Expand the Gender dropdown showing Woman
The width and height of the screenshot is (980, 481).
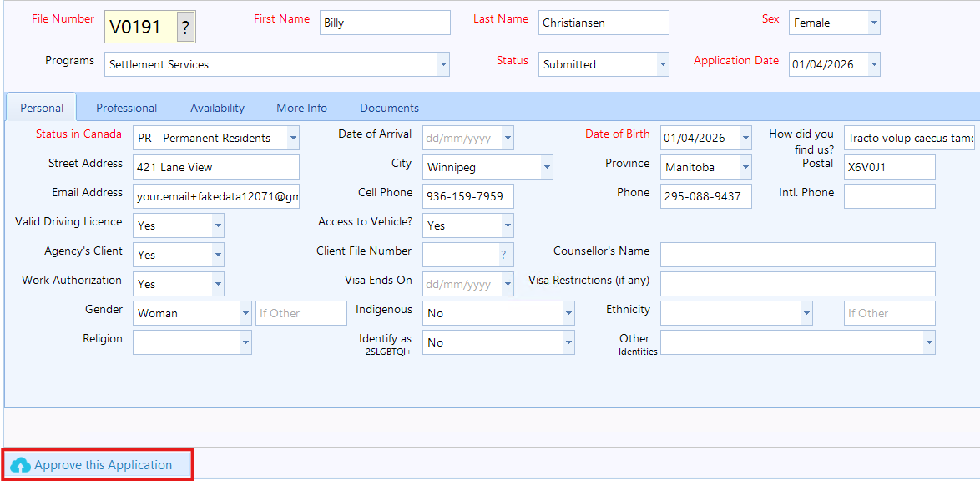click(x=245, y=313)
